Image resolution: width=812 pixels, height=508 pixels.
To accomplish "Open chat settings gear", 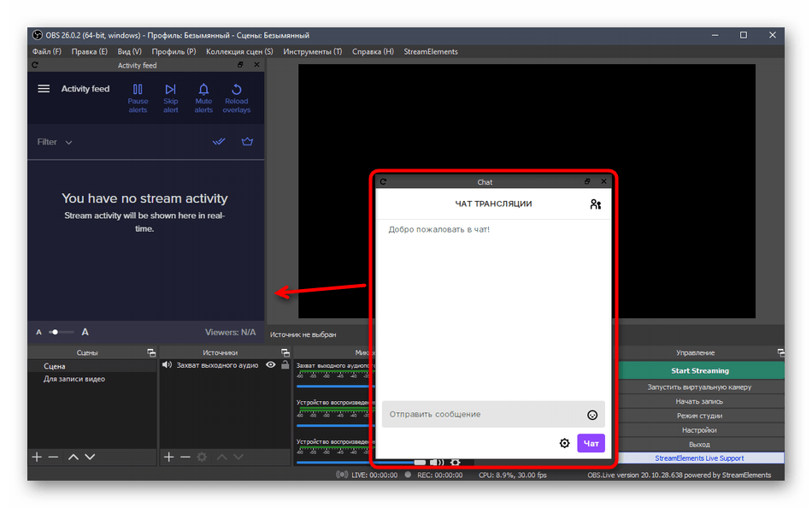I will [564, 443].
